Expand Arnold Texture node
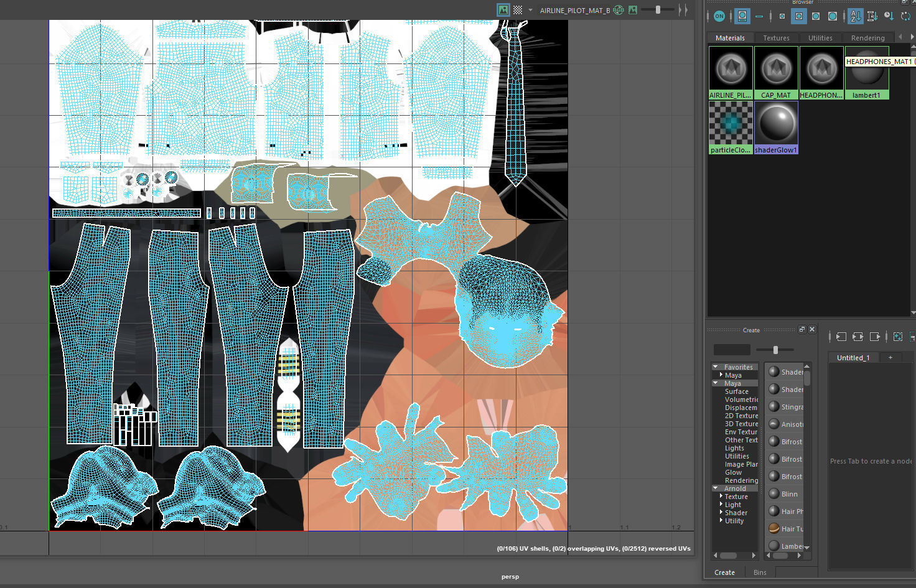This screenshot has height=588, width=916. pos(721,497)
